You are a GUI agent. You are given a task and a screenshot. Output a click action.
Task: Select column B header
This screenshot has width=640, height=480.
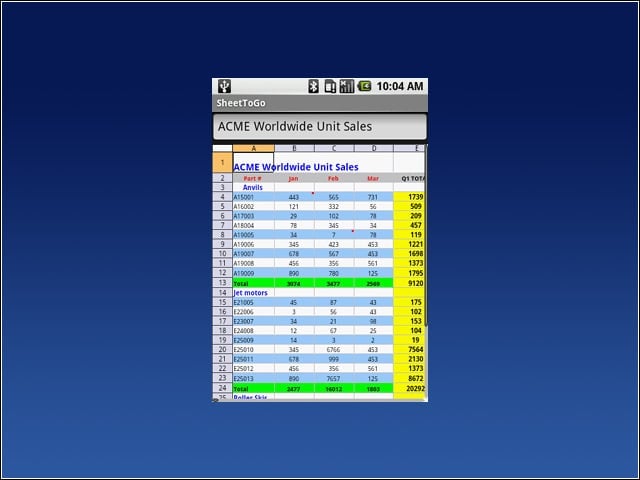click(294, 148)
